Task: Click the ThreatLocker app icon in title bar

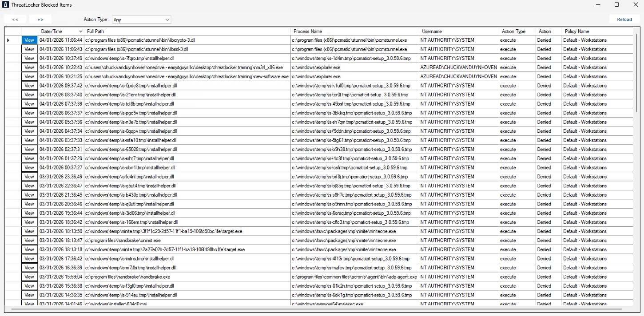Action: 5,5
